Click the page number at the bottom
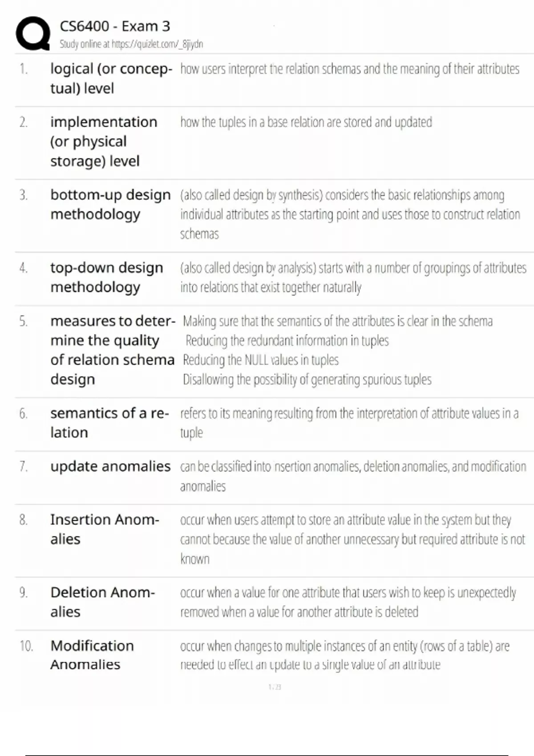 pos(275,687)
